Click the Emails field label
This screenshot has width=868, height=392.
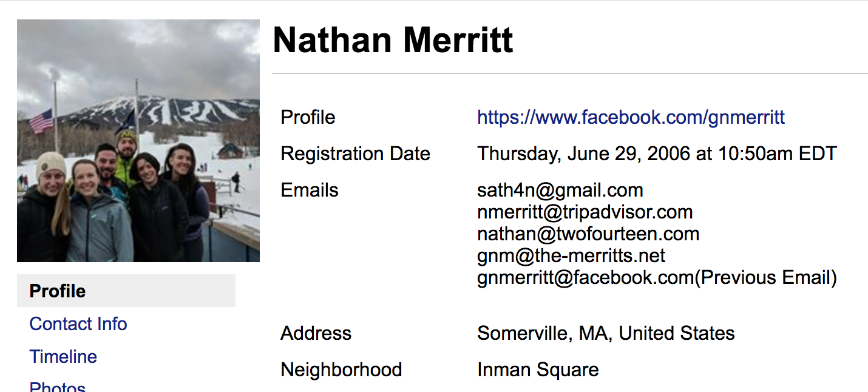(x=310, y=190)
